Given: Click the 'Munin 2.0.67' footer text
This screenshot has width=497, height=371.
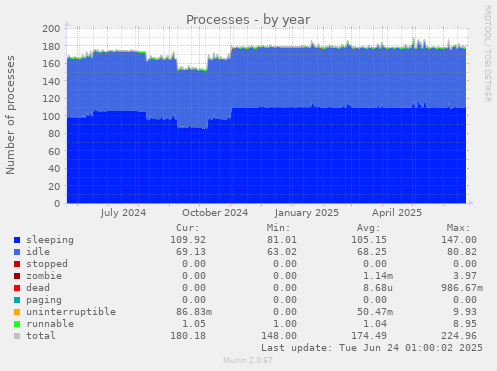Looking at the screenshot, I should pos(248,360).
